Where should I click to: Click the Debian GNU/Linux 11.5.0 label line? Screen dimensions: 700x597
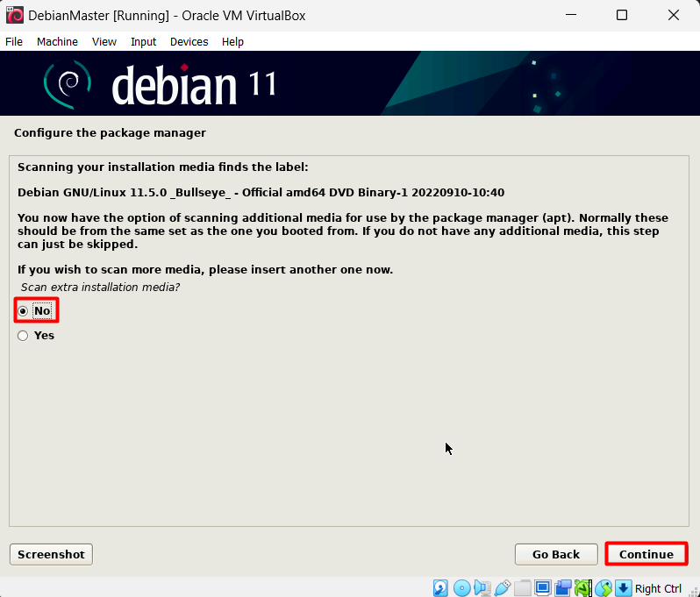(x=261, y=192)
